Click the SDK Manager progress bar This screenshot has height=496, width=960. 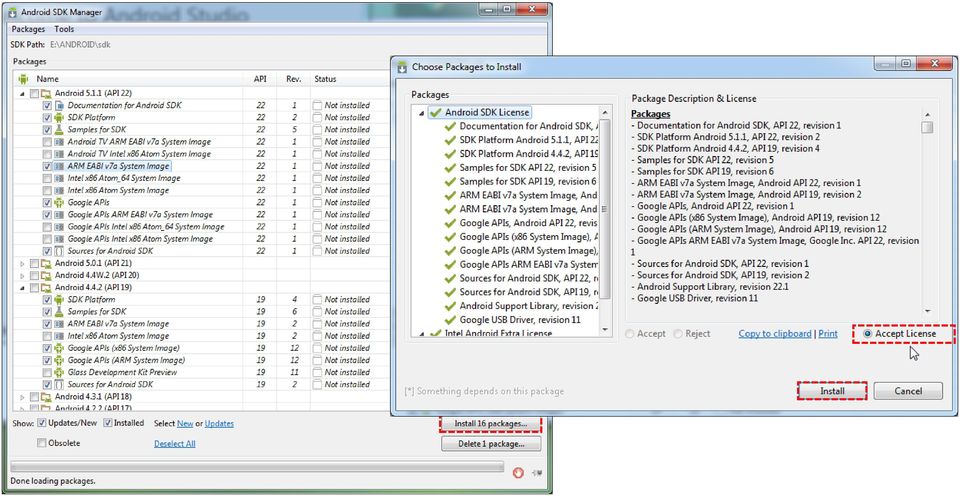click(x=257, y=467)
